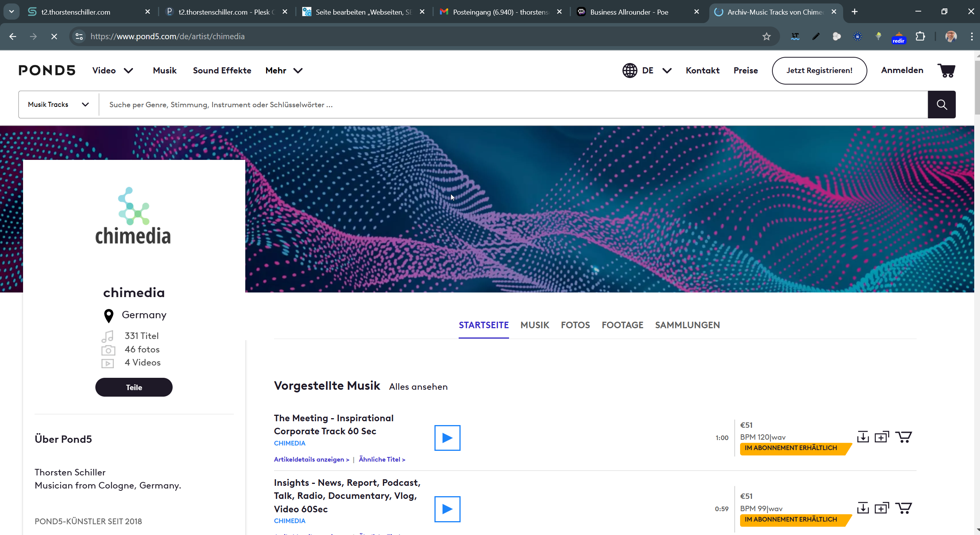The height and width of the screenshot is (535, 980).
Task: Open the Musik navigation item
Action: (165, 71)
